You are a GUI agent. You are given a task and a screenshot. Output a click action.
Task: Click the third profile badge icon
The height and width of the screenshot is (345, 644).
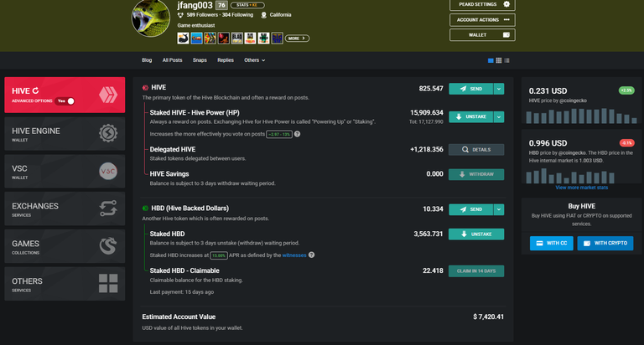[210, 39]
